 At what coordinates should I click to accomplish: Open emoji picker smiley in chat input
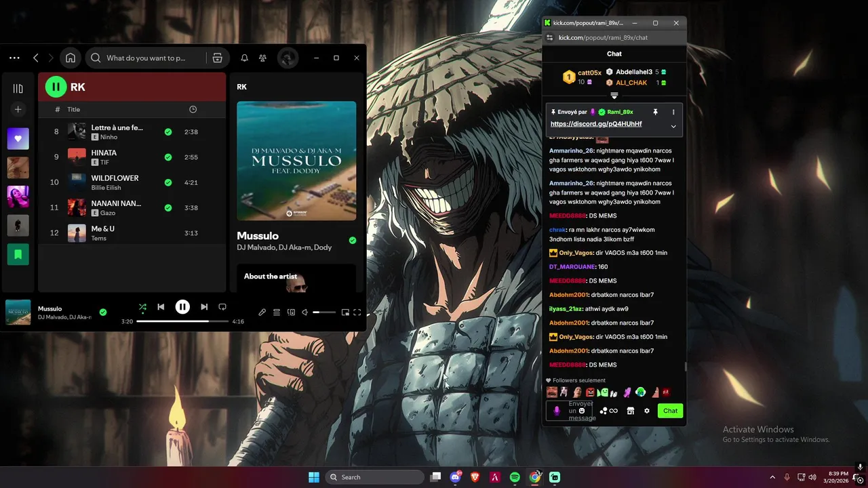(x=582, y=411)
